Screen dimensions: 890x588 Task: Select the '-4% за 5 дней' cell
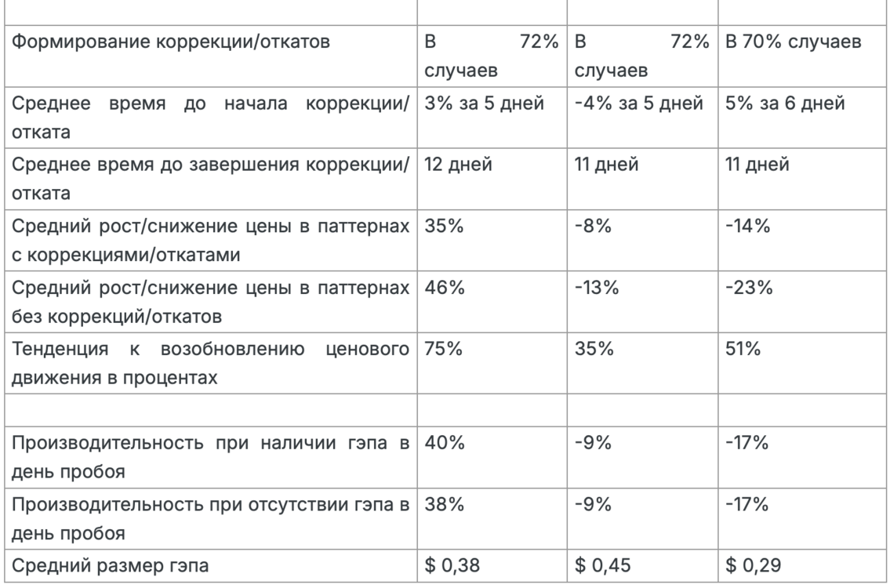[638, 103]
